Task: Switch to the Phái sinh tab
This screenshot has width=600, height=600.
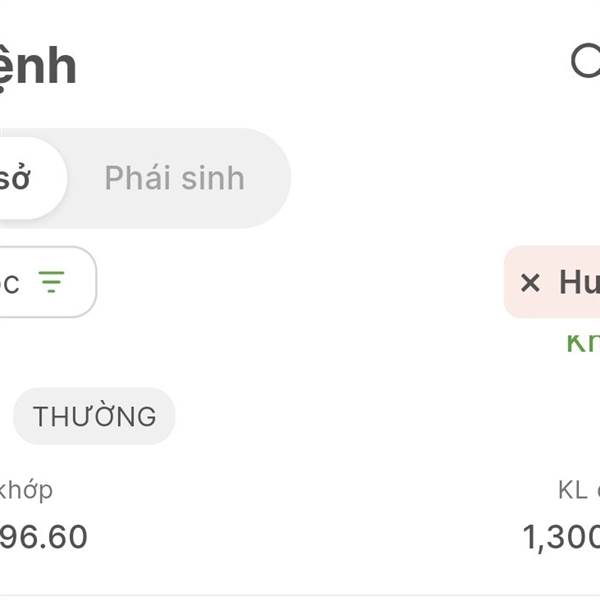Action: coord(174,178)
